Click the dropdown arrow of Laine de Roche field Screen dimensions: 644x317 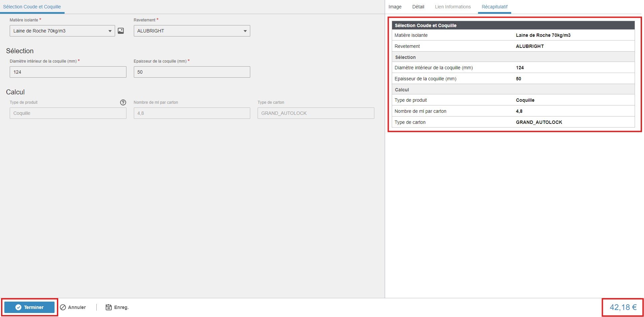click(x=110, y=31)
